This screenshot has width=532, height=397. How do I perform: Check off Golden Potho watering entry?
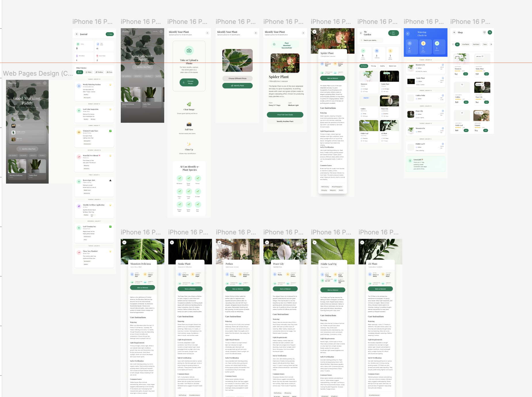pos(443,96)
